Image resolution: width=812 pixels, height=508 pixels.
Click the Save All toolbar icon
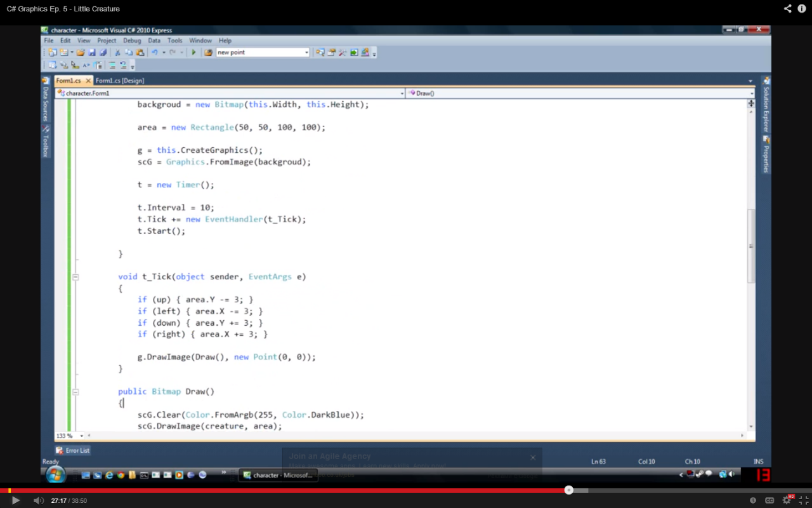click(103, 53)
